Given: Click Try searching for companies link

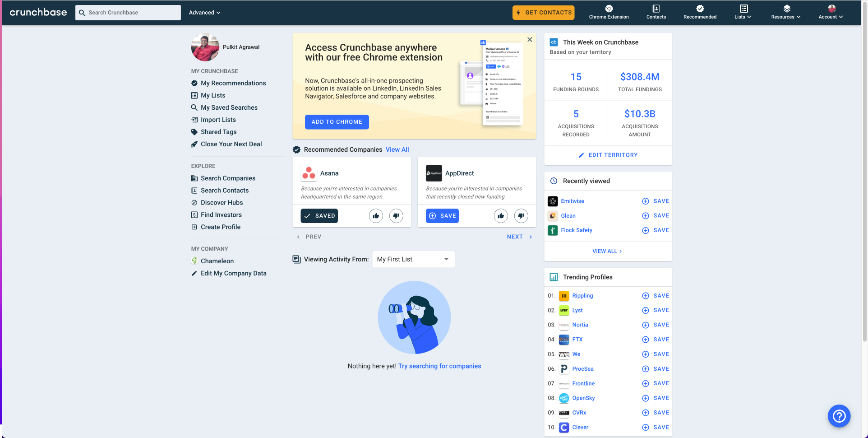Looking at the screenshot, I should pyautogui.click(x=440, y=366).
